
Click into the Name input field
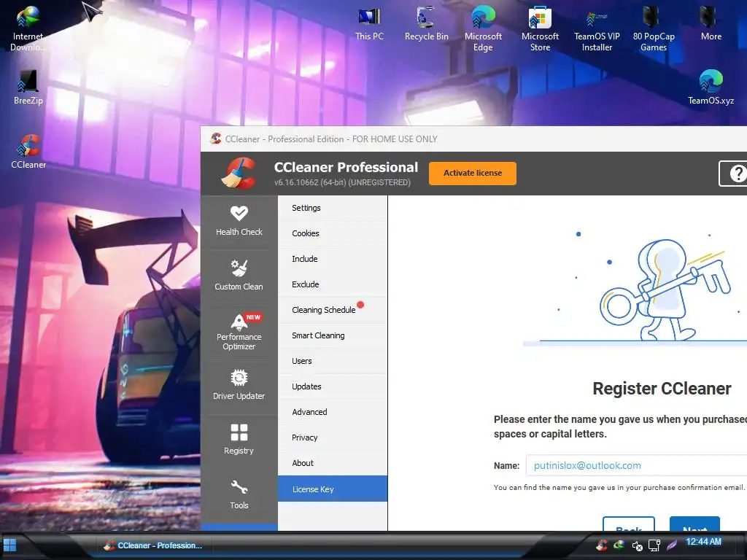(636, 465)
